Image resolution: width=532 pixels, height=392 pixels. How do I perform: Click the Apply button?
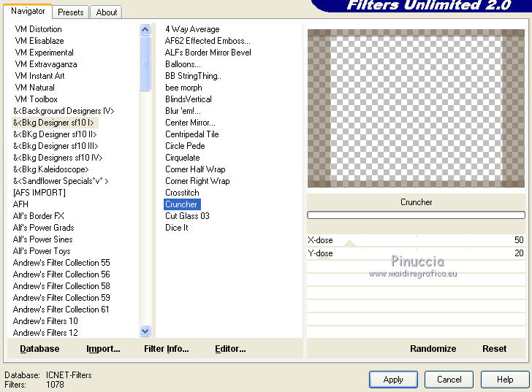tap(393, 380)
